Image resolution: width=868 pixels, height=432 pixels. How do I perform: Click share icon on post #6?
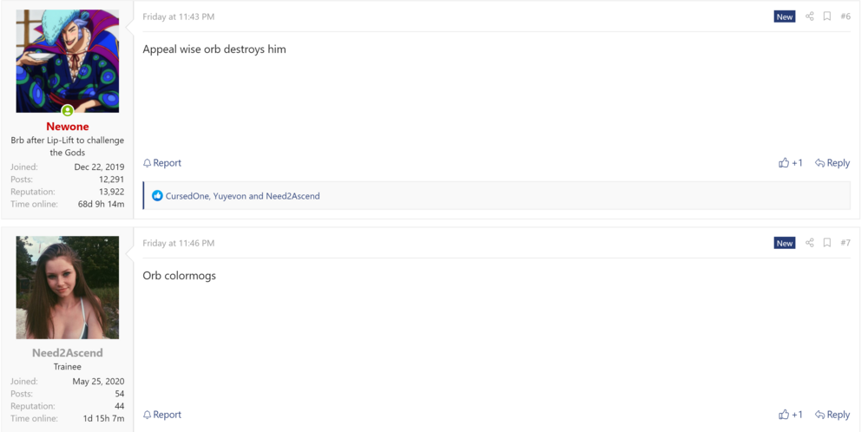(810, 16)
